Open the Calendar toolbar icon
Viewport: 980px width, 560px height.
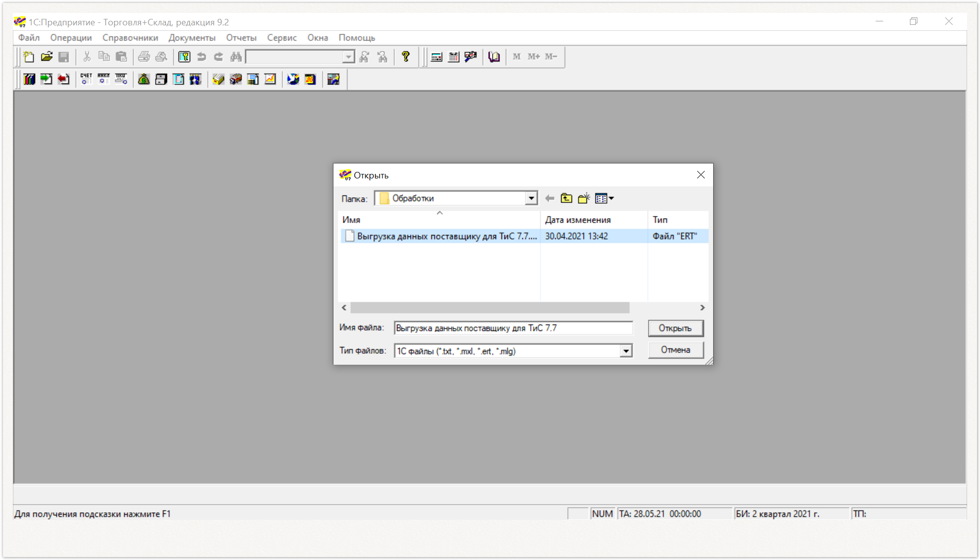pos(453,57)
